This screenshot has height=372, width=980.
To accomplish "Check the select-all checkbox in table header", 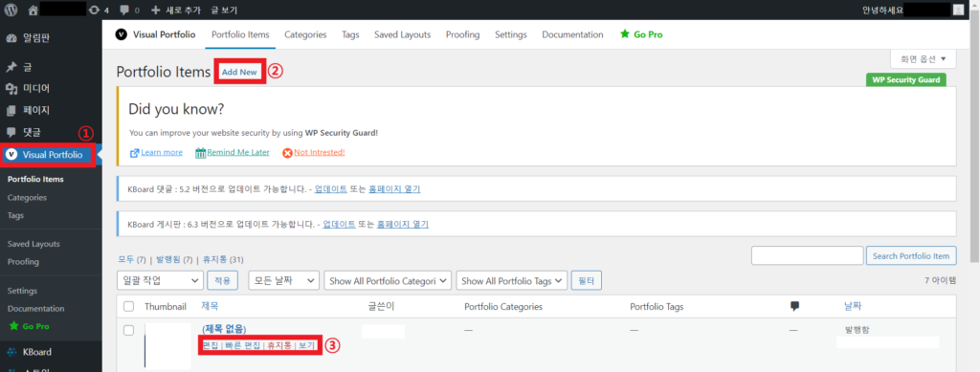I will [x=129, y=306].
